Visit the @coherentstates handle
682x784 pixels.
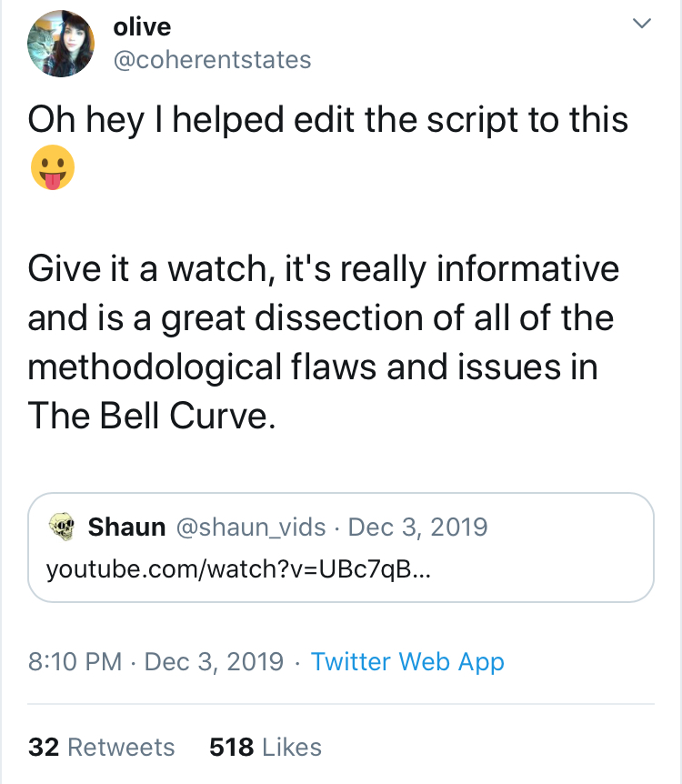click(213, 60)
